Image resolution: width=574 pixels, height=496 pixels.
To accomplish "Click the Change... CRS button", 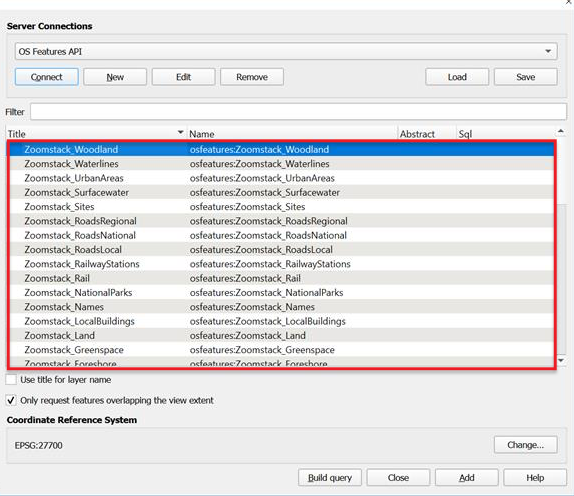I will [526, 445].
